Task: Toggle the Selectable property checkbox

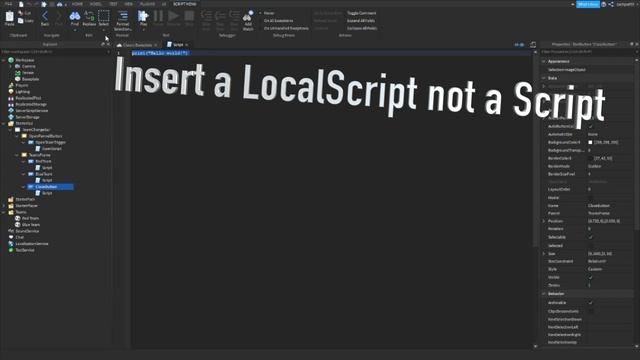Action: 591,237
